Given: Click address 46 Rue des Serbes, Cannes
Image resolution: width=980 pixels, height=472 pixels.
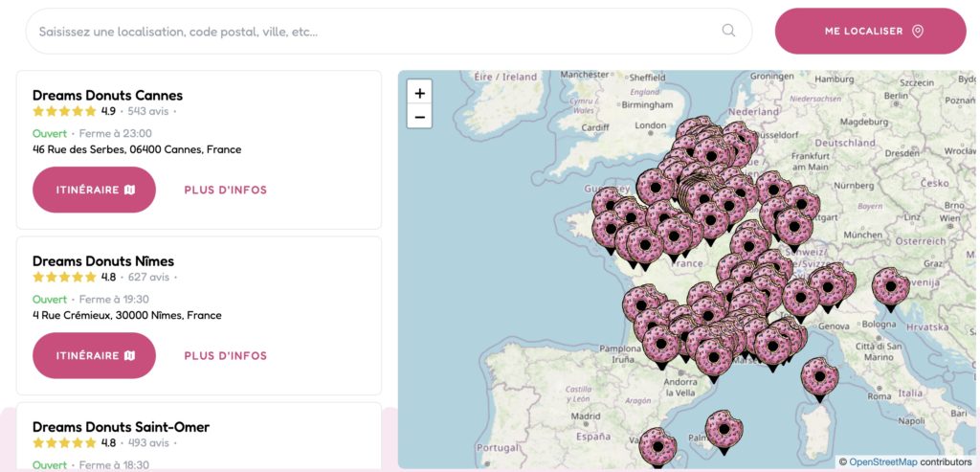Looking at the screenshot, I should 137,149.
